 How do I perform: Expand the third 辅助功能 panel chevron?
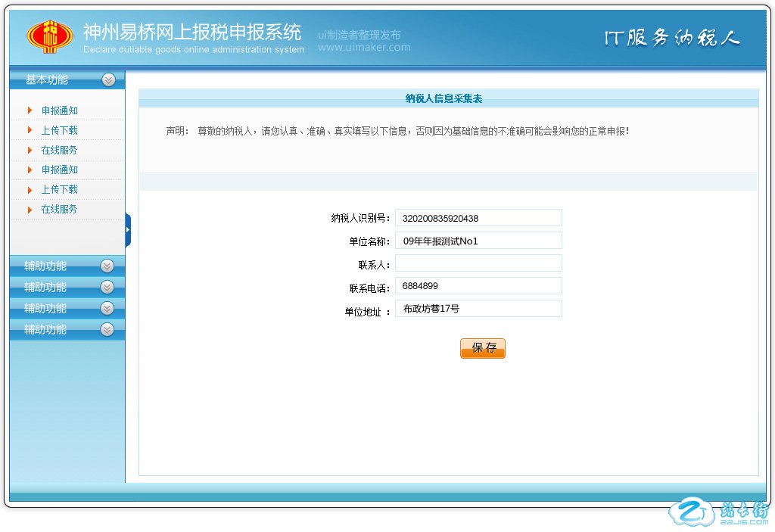coord(107,308)
